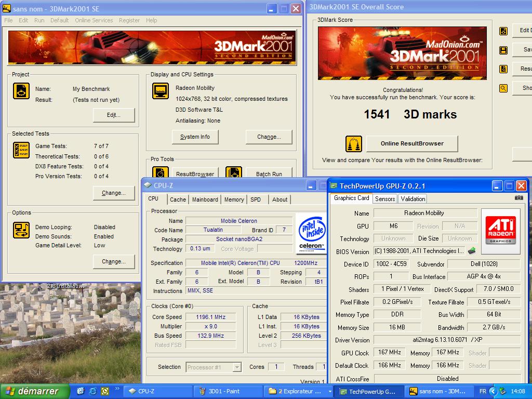The height and width of the screenshot is (399, 532).
Task: Click the 1541 3D marks score text
Action: tap(410, 114)
